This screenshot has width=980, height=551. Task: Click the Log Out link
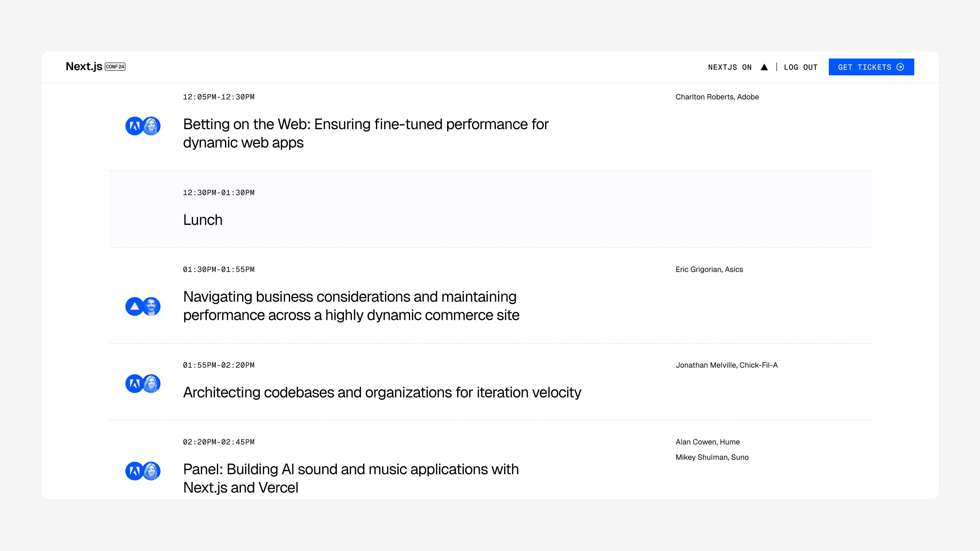pos(800,67)
